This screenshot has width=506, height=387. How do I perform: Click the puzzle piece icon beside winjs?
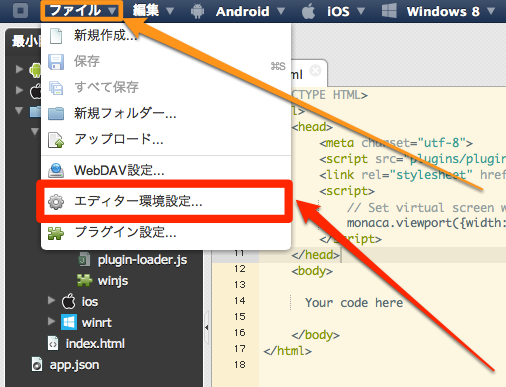click(x=84, y=280)
